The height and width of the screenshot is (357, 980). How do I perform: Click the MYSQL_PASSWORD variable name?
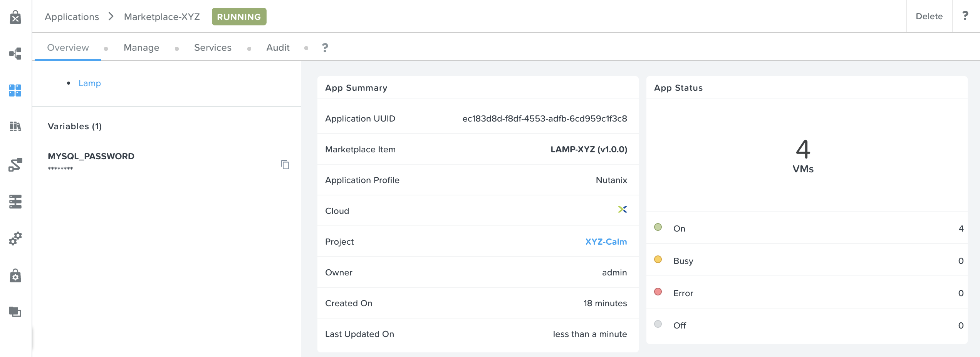91,156
